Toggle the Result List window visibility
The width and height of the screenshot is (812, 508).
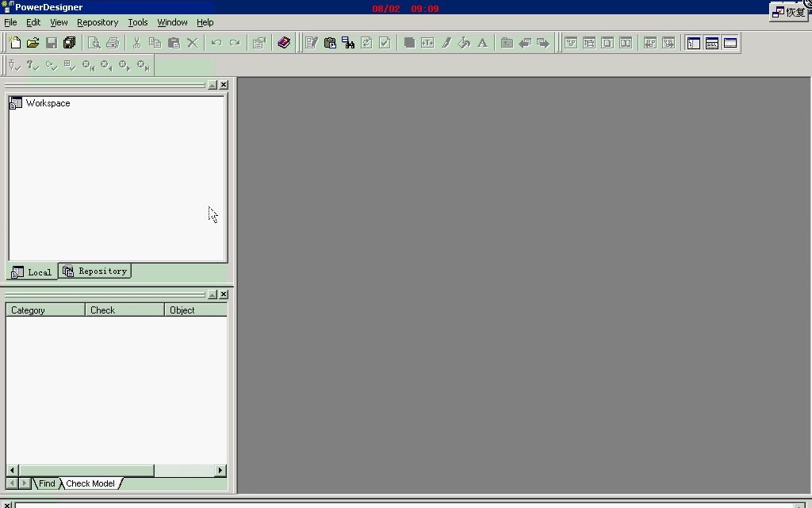point(730,42)
